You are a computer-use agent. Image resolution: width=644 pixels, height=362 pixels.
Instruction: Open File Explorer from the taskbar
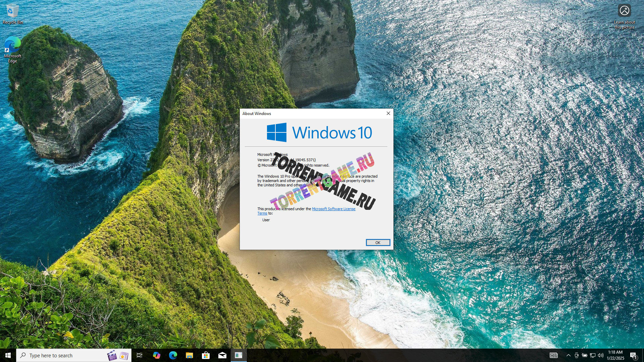click(x=190, y=355)
